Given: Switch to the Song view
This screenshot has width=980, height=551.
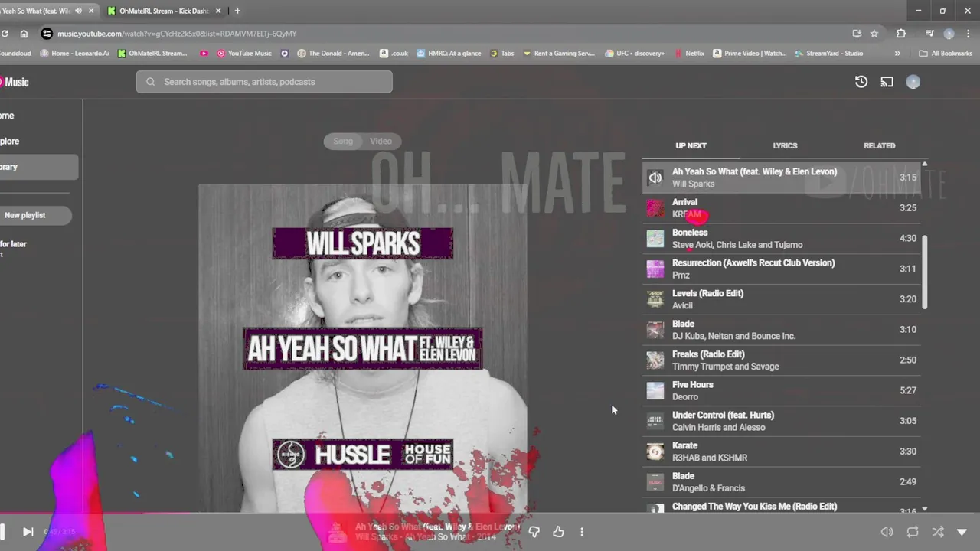Looking at the screenshot, I should 343,141.
